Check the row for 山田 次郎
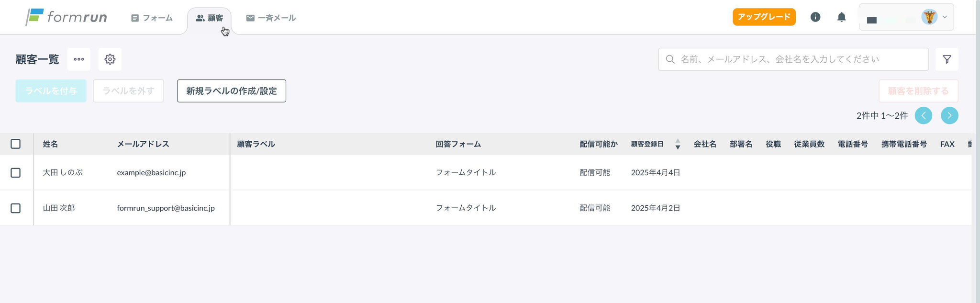The height and width of the screenshot is (303, 980). point(16,208)
